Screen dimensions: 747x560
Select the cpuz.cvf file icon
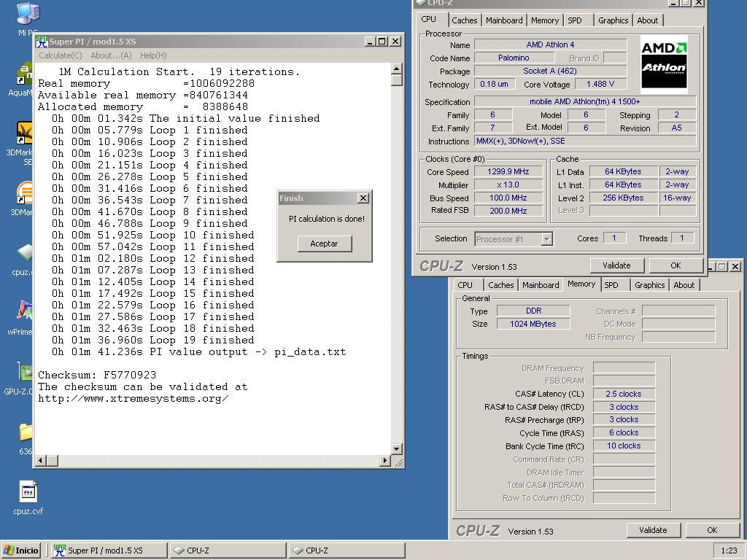(x=28, y=491)
